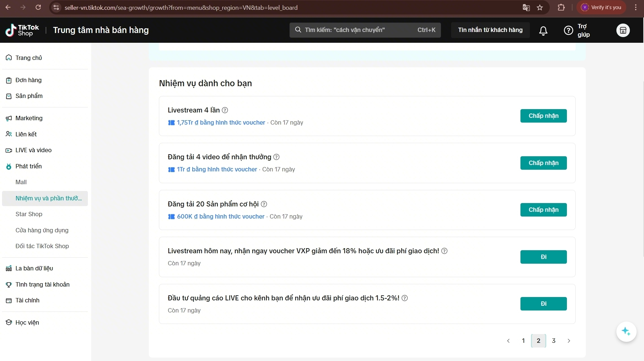Image resolution: width=644 pixels, height=361 pixels.
Task: Click info icon beside Livestream 4 lần
Action: tap(225, 110)
